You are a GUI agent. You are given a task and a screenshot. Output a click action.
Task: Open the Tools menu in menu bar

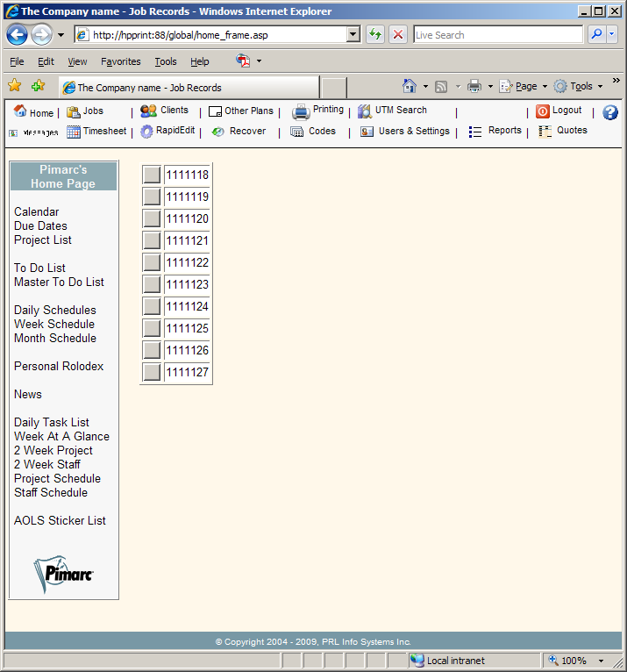pos(166,61)
